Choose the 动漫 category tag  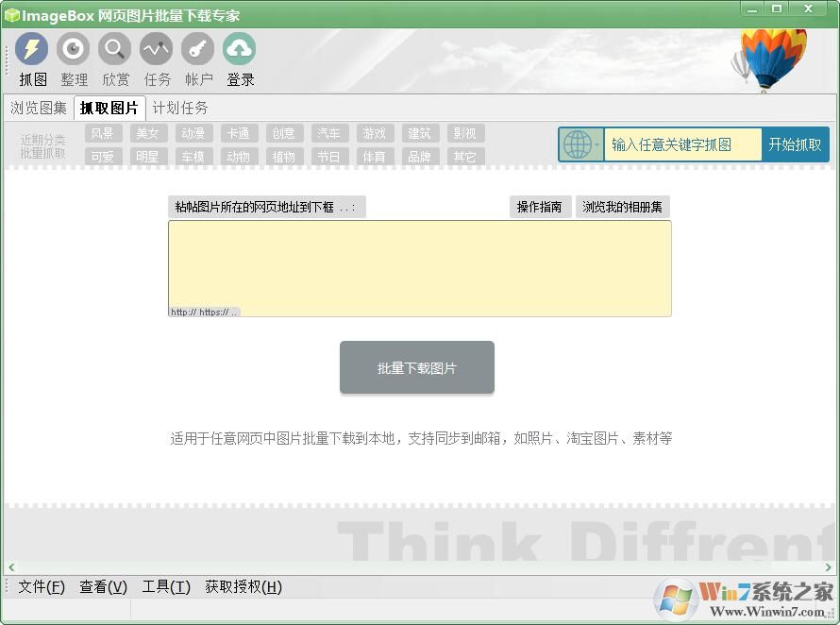pos(193,133)
